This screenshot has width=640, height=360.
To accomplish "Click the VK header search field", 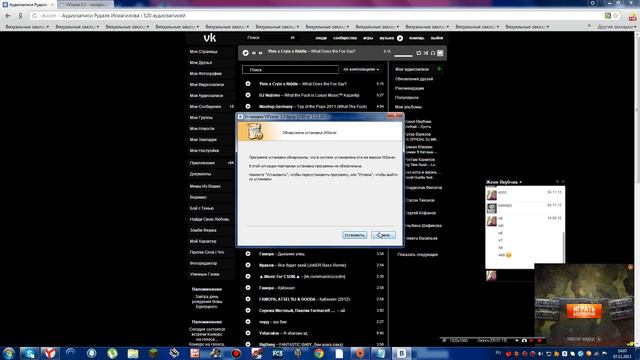I will [271, 38].
